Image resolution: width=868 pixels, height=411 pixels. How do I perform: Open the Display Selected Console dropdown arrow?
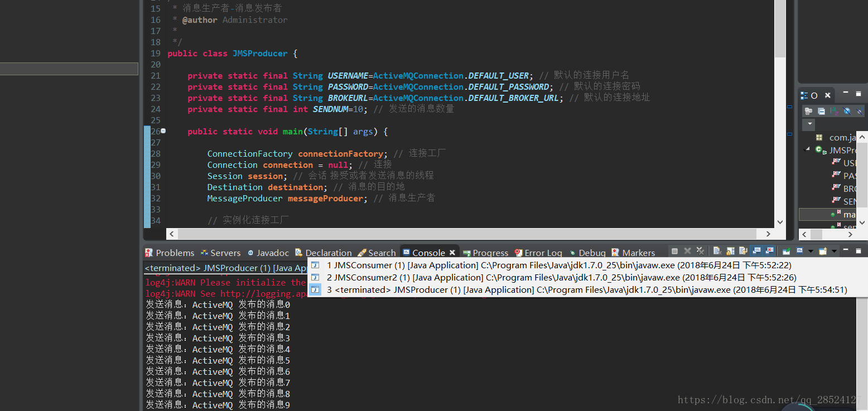coord(811,252)
